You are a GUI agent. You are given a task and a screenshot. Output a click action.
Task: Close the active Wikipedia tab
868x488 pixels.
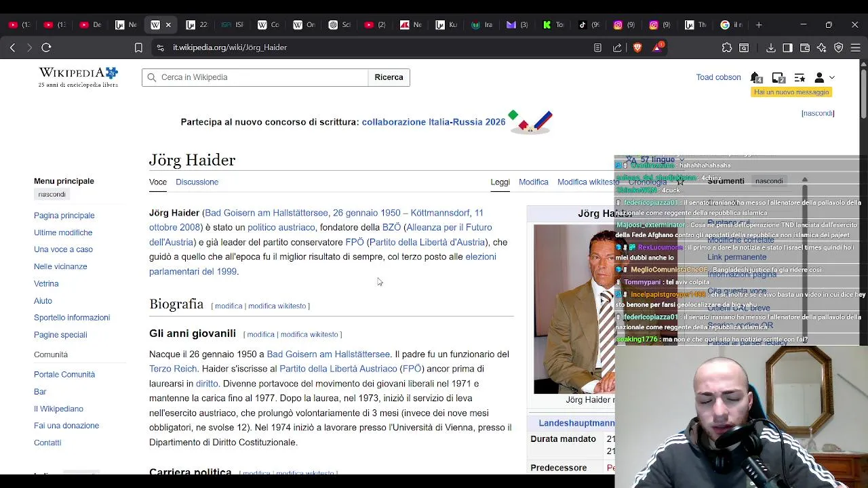tap(168, 24)
